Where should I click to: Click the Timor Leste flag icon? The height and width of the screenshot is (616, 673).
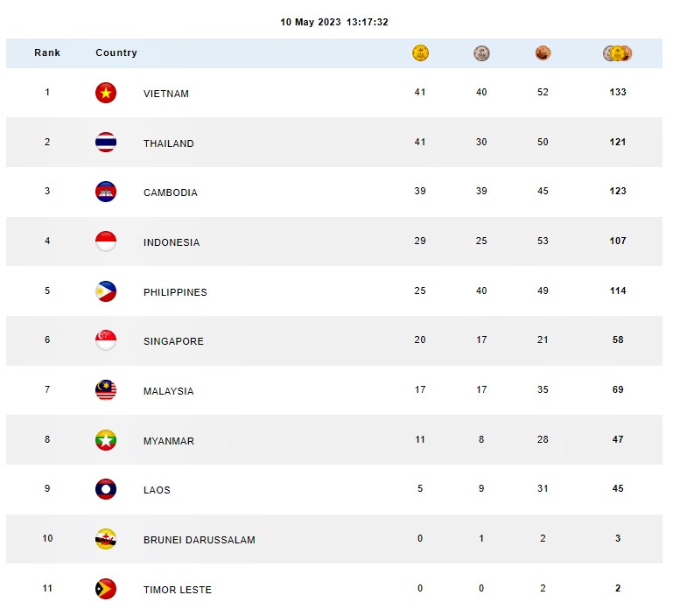click(106, 589)
